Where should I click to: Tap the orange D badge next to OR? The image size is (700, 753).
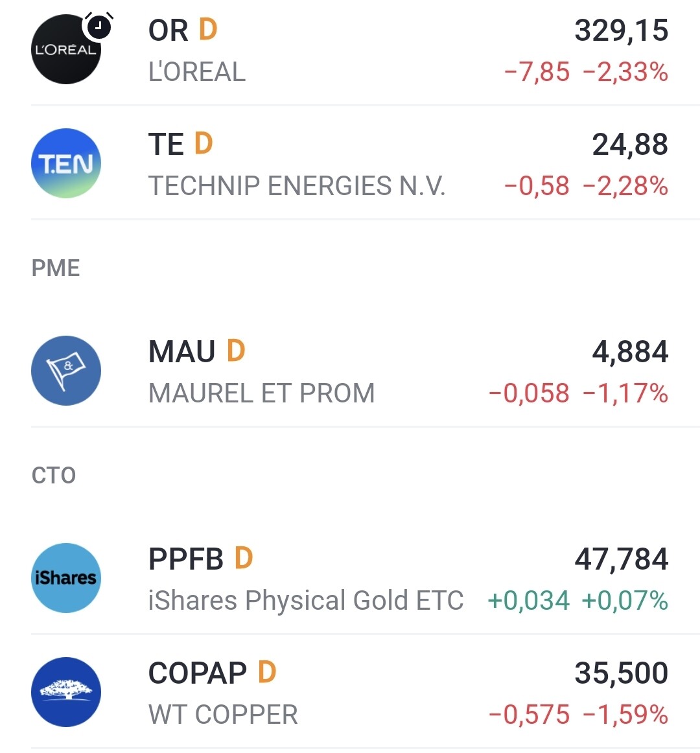click(x=208, y=30)
